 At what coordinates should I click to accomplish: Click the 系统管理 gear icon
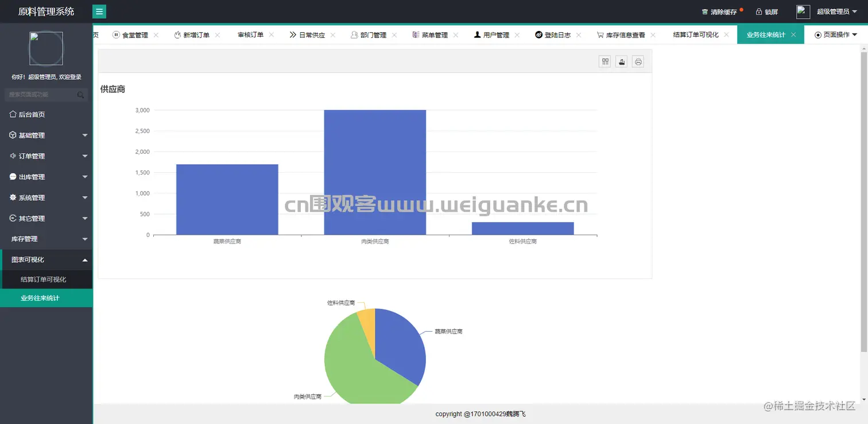[x=13, y=197]
